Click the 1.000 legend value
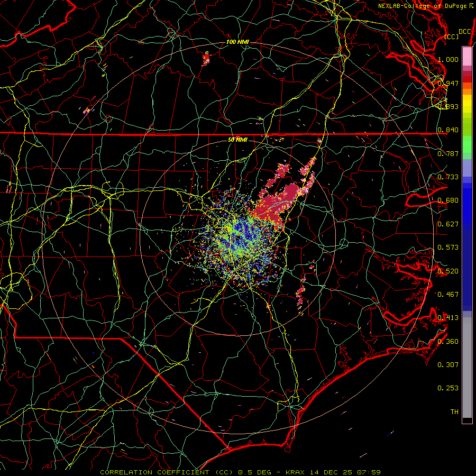This screenshot has width=476, height=476. point(448,59)
